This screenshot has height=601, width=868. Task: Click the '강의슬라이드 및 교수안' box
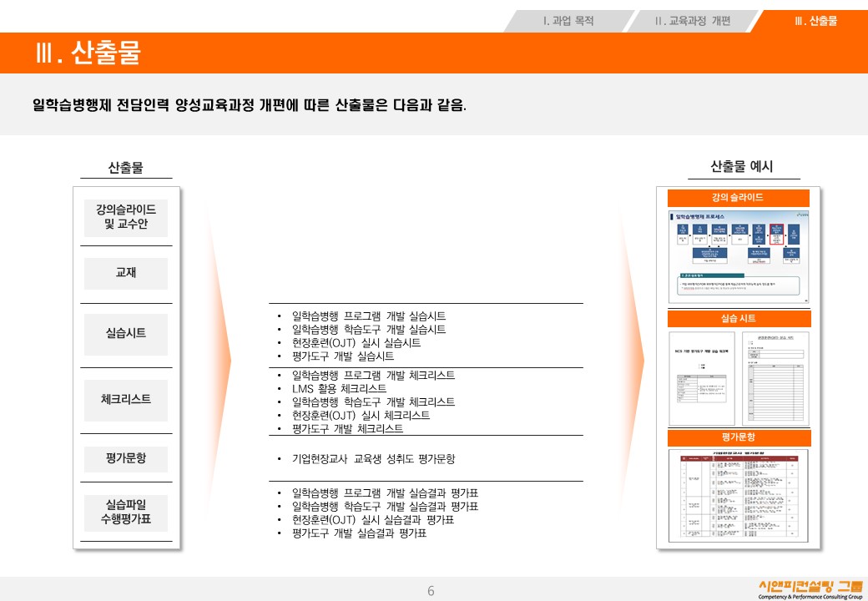point(126,218)
